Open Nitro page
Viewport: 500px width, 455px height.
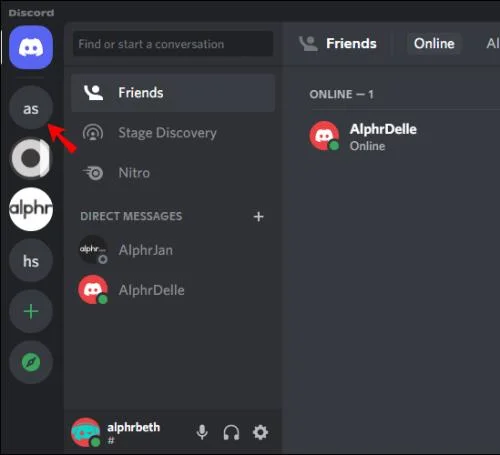pyautogui.click(x=173, y=173)
